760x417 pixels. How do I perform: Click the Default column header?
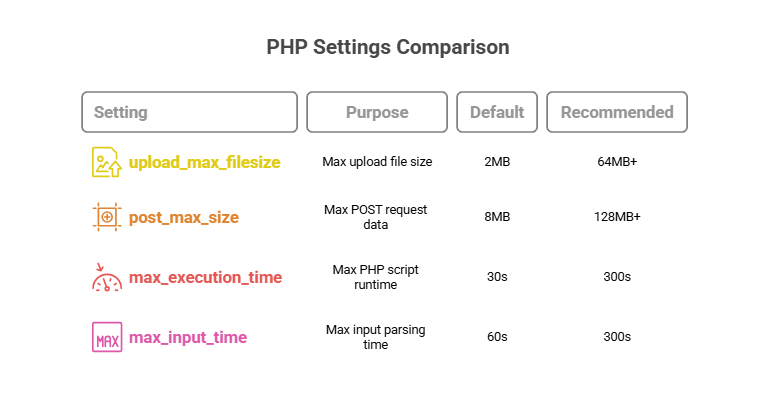click(497, 112)
